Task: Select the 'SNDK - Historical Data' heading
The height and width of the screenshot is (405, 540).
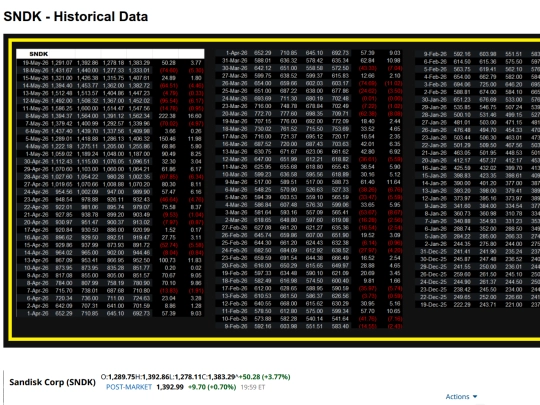Action: pos(76,17)
